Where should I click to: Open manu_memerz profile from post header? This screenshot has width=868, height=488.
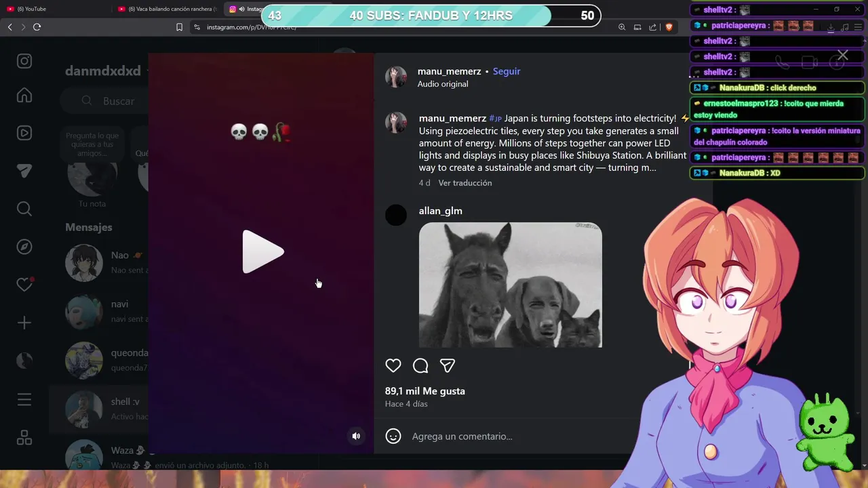coord(449,71)
